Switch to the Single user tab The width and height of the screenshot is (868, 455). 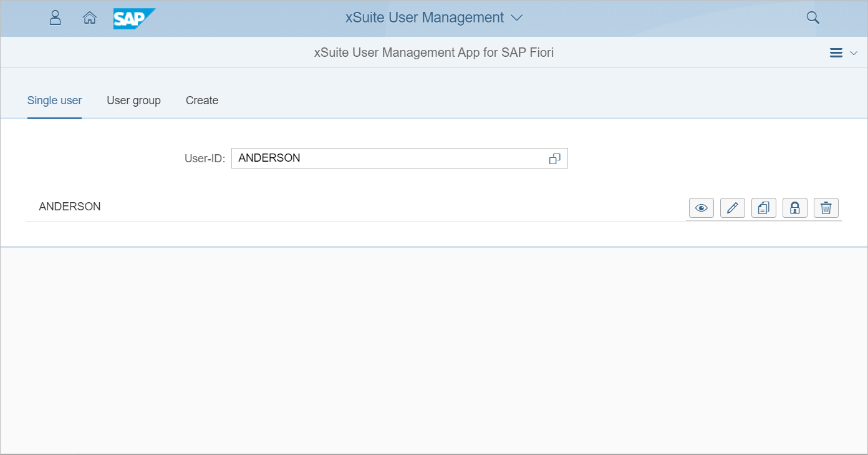[54, 100]
